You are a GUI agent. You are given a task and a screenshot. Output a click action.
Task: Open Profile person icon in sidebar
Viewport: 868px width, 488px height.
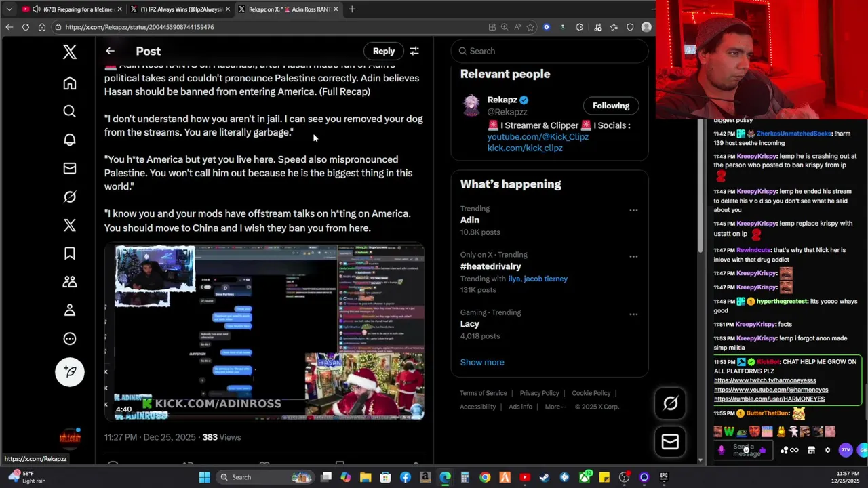(x=70, y=310)
